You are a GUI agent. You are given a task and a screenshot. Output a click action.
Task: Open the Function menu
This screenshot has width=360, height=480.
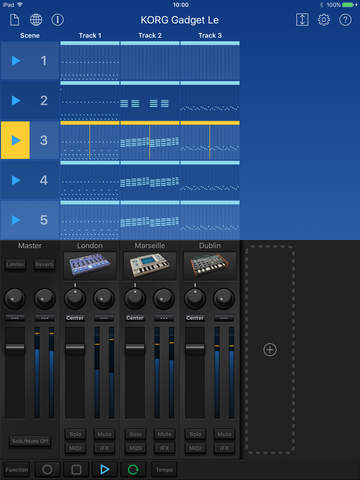click(17, 470)
